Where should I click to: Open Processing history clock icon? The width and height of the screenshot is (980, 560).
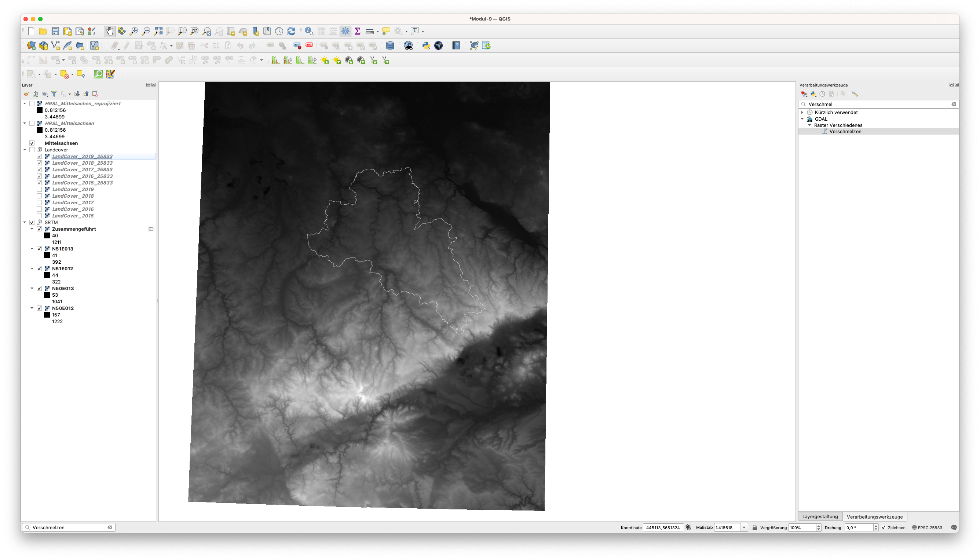pos(822,94)
